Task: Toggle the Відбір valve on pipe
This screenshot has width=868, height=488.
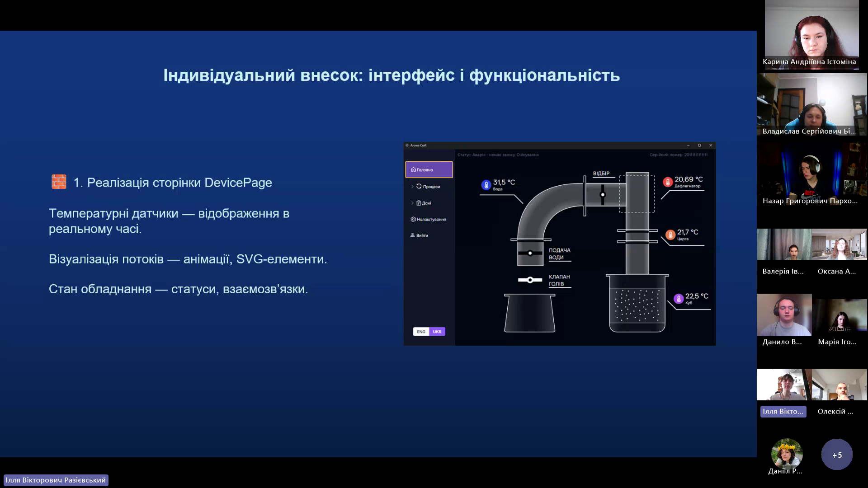Action: pyautogui.click(x=603, y=195)
